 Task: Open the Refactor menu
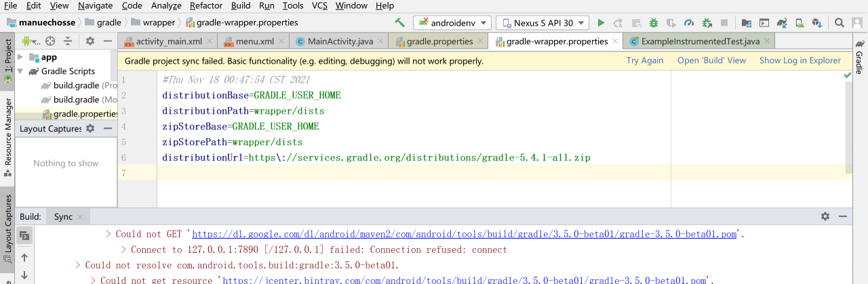(x=206, y=5)
